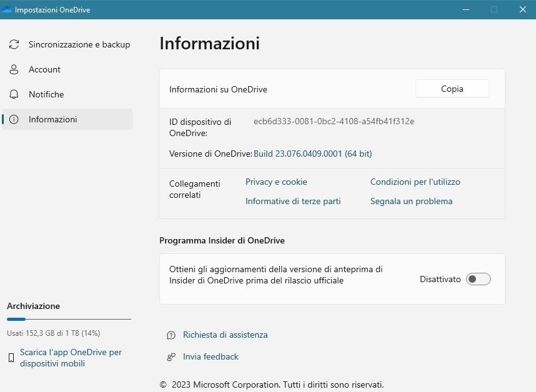
Task: Click Usati 152,3 GB di 1 TB text
Action: tap(53, 333)
